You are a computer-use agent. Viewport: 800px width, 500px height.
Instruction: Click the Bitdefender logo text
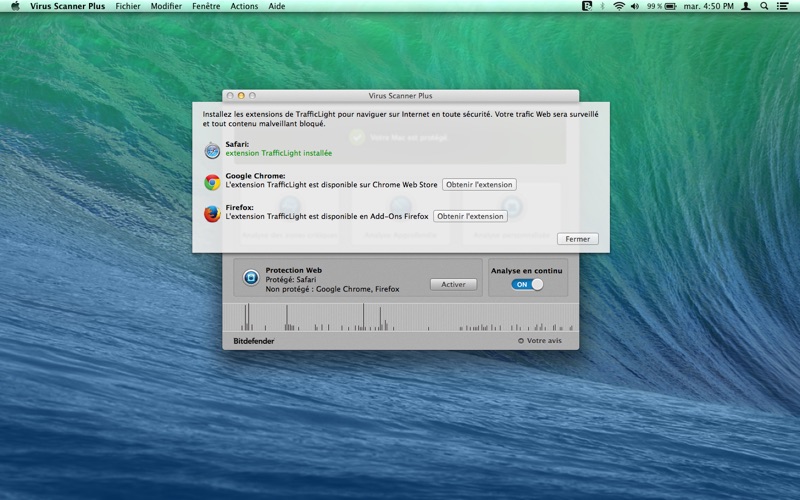tap(254, 341)
